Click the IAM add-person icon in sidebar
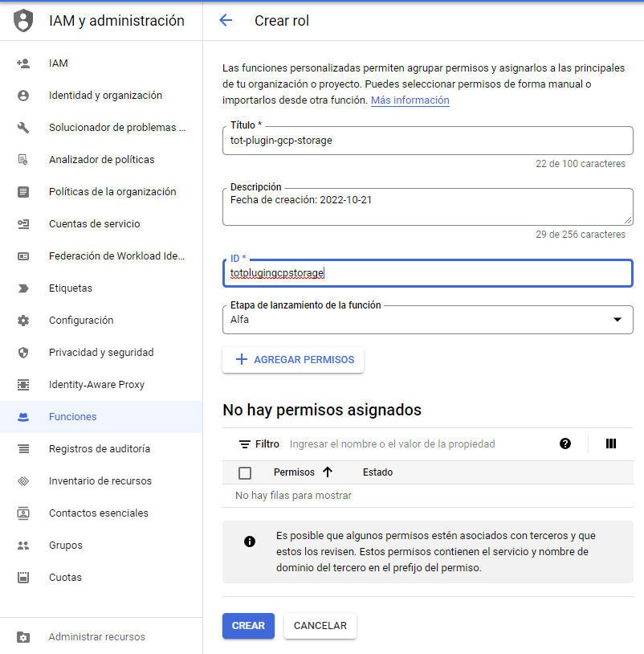Screen dimensions: 644x654 pyautogui.click(x=23, y=63)
